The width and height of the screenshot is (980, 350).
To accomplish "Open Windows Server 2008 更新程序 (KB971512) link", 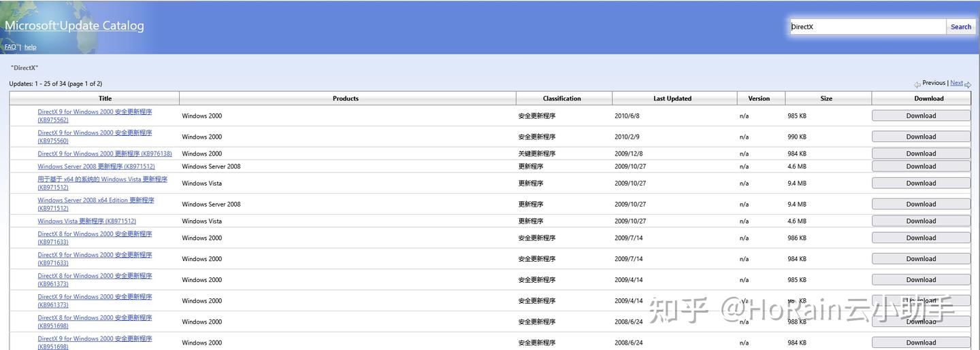I will pos(96,167).
